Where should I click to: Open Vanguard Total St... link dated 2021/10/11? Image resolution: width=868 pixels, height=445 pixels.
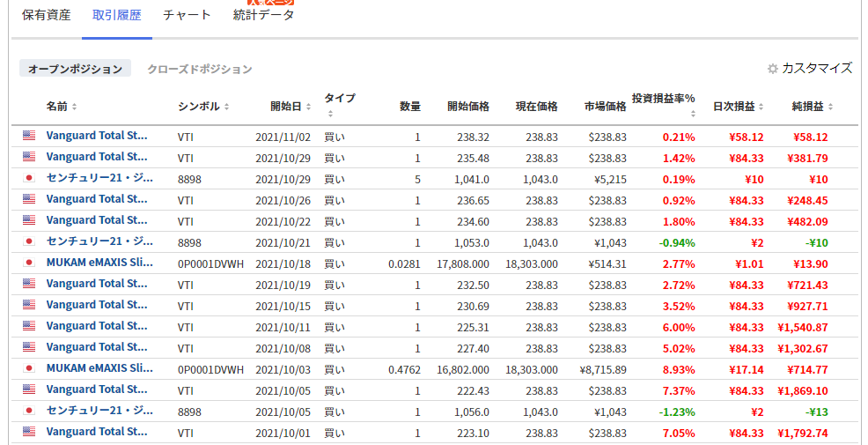(97, 326)
